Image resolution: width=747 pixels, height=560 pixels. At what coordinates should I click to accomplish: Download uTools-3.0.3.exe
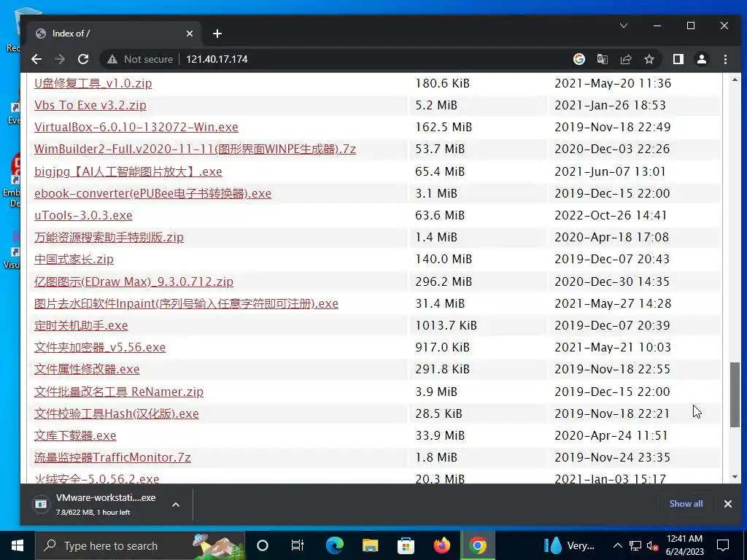tap(83, 215)
